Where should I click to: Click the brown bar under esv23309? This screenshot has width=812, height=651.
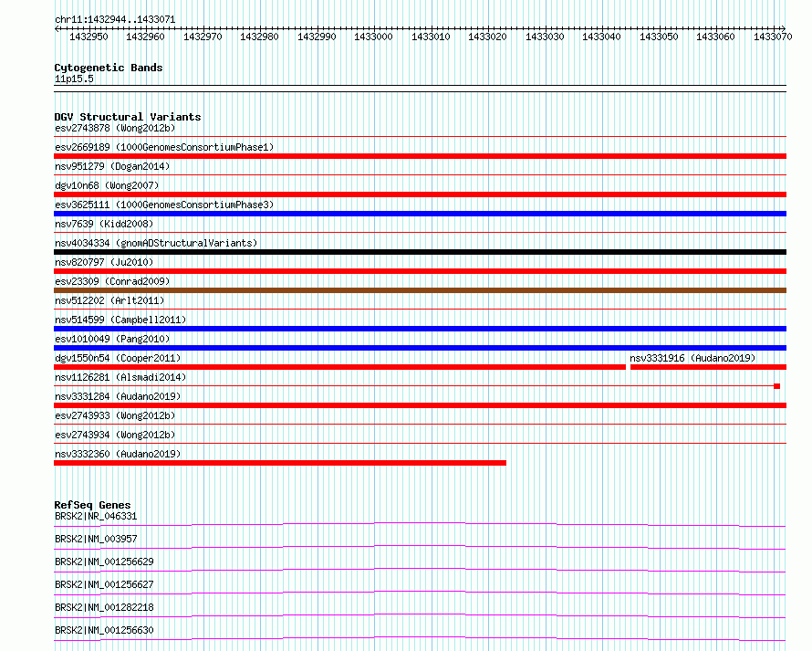click(420, 290)
